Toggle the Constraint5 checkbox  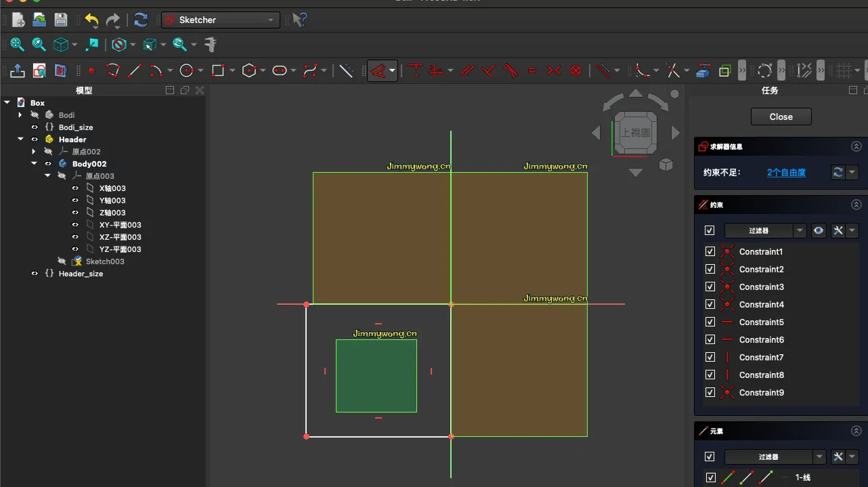(x=710, y=322)
